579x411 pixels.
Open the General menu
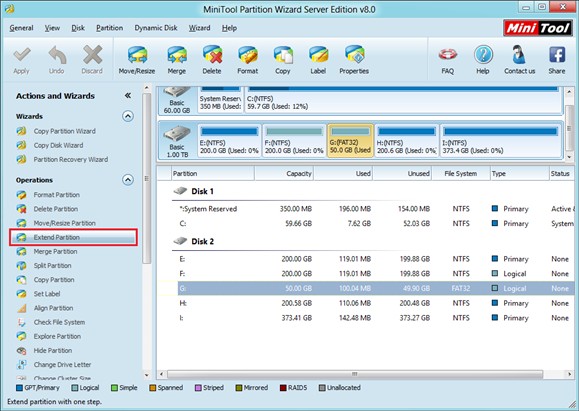(21, 28)
